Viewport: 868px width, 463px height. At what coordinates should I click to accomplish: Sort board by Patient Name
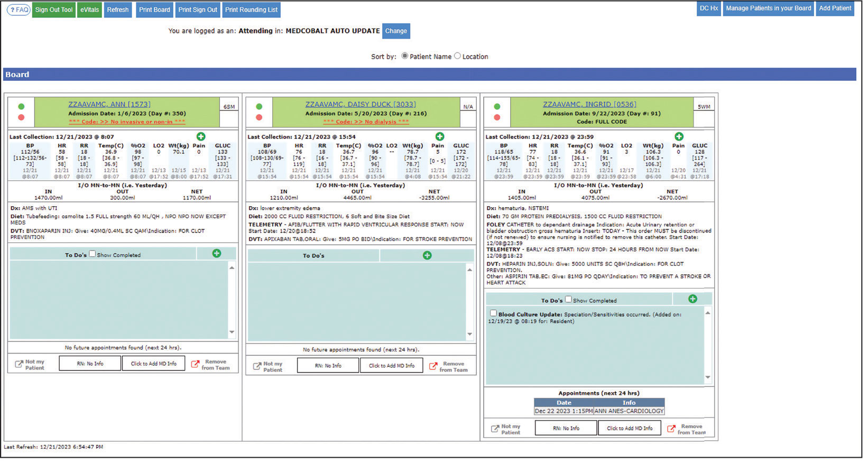coord(404,56)
